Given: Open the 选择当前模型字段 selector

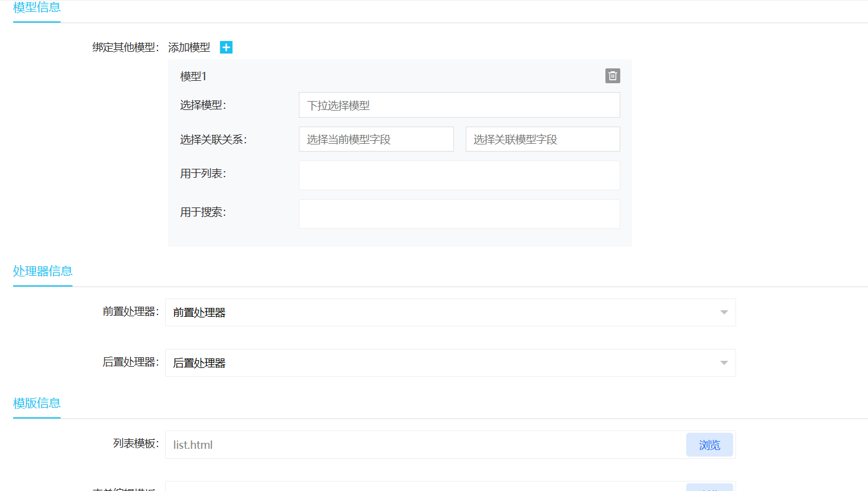Looking at the screenshot, I should [x=375, y=139].
